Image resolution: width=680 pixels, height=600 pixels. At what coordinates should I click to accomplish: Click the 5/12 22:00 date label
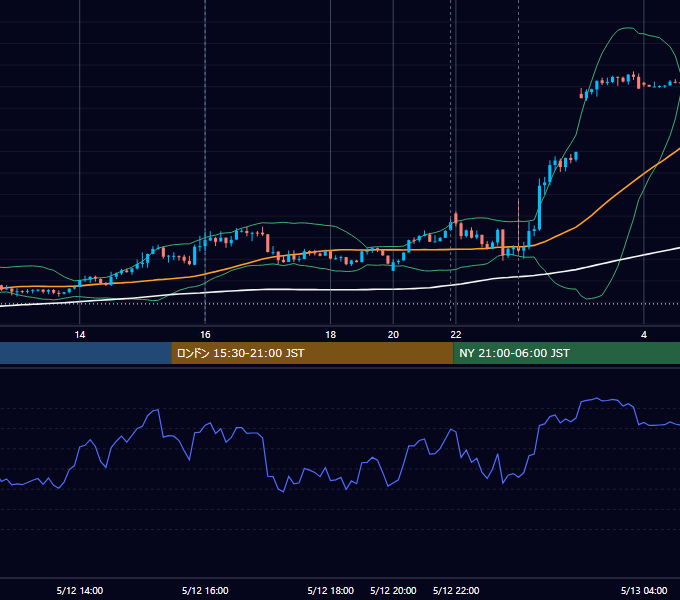coord(456,590)
